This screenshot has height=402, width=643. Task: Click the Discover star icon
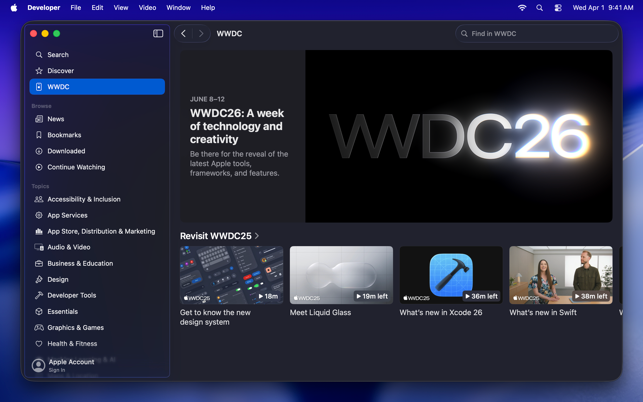39,71
